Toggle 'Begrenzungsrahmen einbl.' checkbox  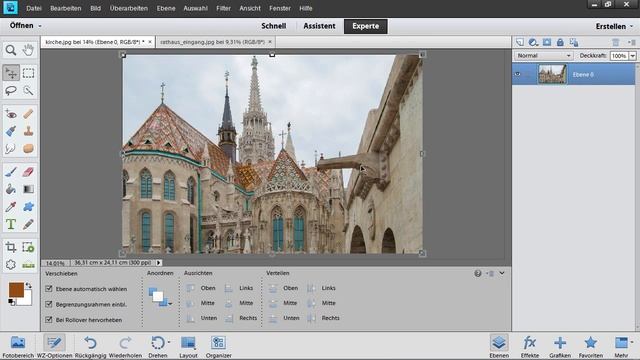(x=49, y=304)
